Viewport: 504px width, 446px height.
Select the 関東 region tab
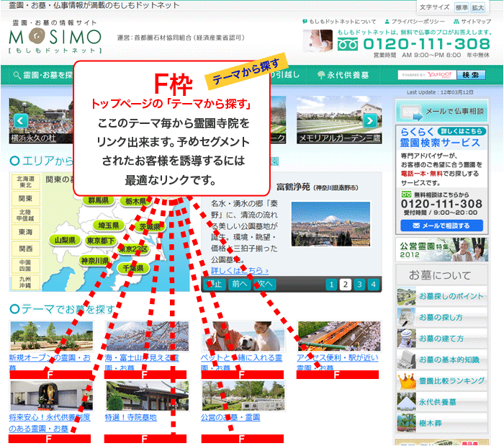(x=25, y=199)
